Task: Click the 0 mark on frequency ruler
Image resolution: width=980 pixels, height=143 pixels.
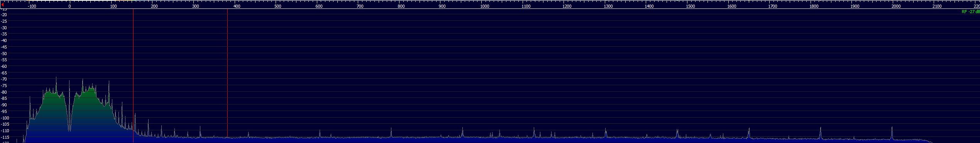Action: [x=69, y=6]
